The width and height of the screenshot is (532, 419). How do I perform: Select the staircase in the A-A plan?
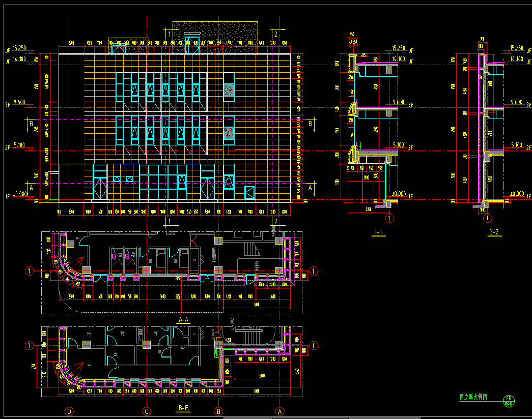252,249
